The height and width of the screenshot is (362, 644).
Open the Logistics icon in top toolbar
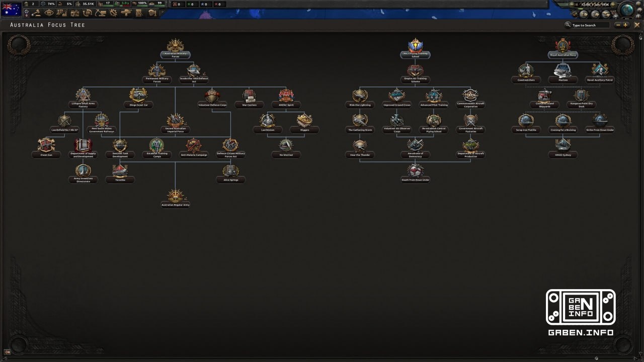[138, 13]
